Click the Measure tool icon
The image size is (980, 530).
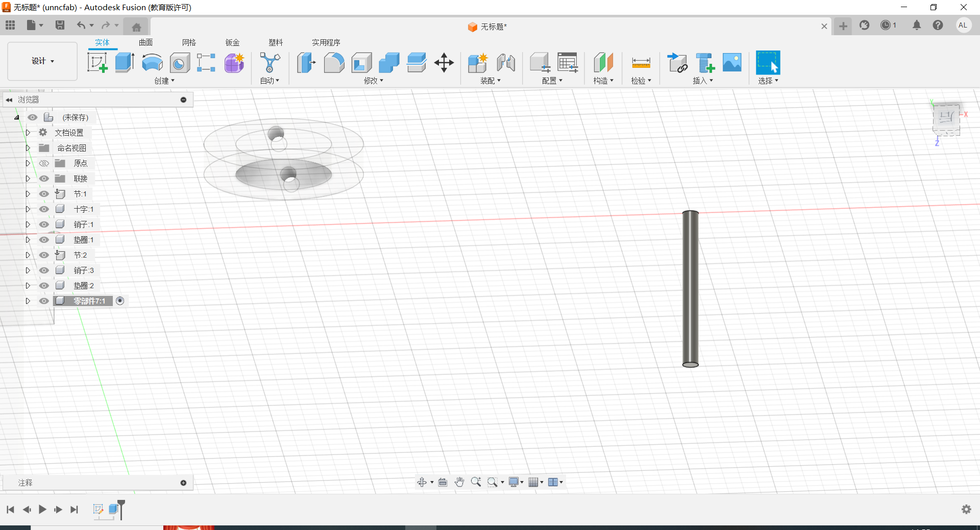641,63
